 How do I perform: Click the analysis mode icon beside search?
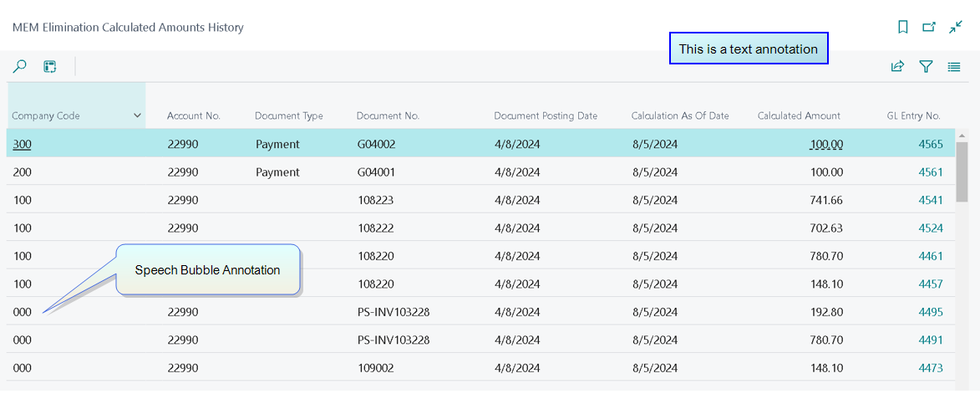50,66
